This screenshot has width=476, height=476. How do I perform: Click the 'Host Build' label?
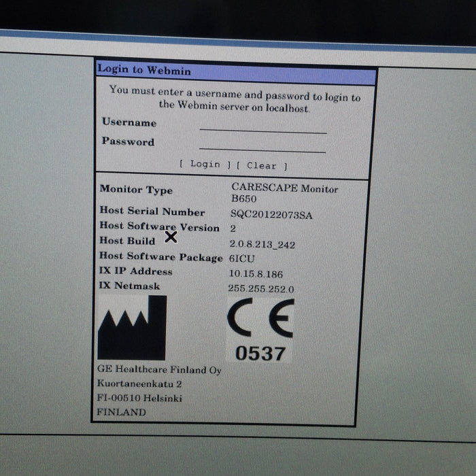[x=127, y=241]
